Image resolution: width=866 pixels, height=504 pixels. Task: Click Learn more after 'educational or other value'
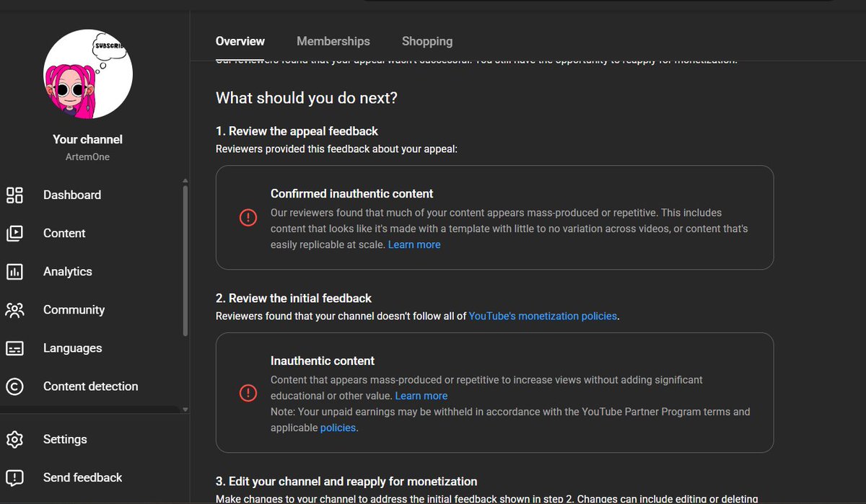pyautogui.click(x=421, y=396)
